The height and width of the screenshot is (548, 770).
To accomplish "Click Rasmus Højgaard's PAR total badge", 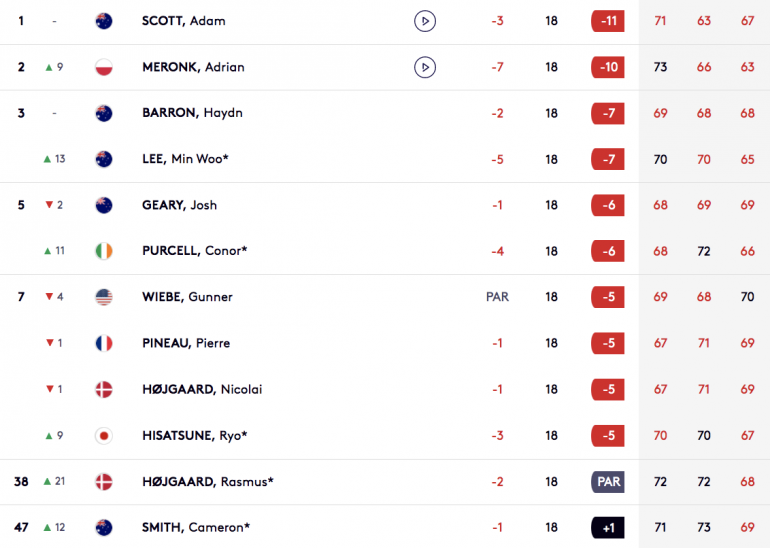I will [608, 482].
